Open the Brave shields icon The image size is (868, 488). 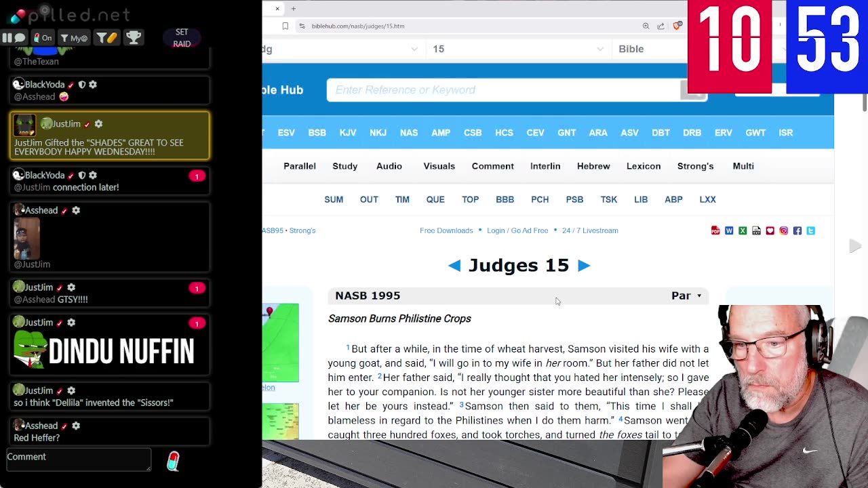coord(677,26)
